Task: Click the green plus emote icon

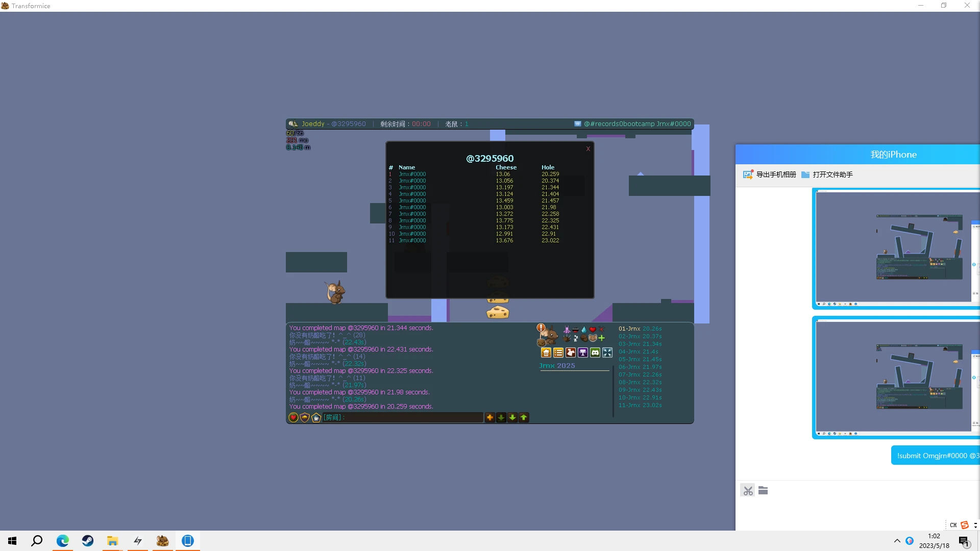Action: tap(601, 338)
